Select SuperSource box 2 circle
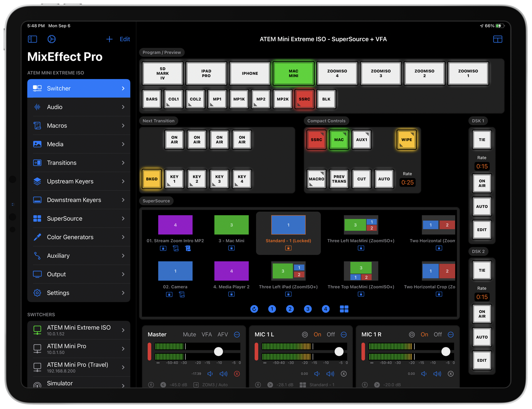Viewport: 532px width, 409px height. point(290,309)
